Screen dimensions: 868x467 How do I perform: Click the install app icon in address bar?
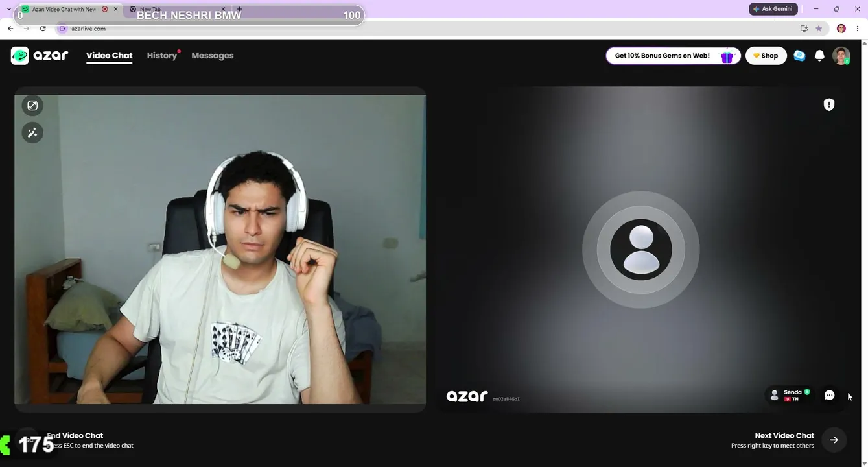804,29
